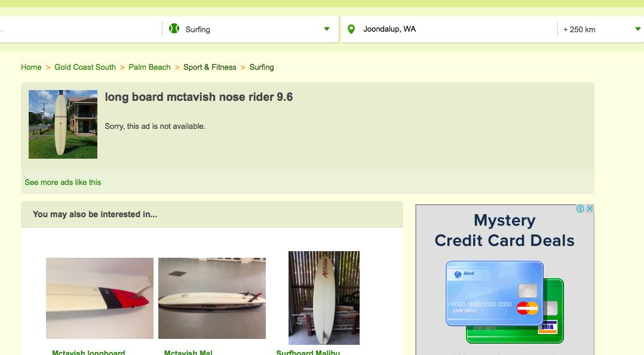
Task: Click See more ads like this
Action: point(63,182)
